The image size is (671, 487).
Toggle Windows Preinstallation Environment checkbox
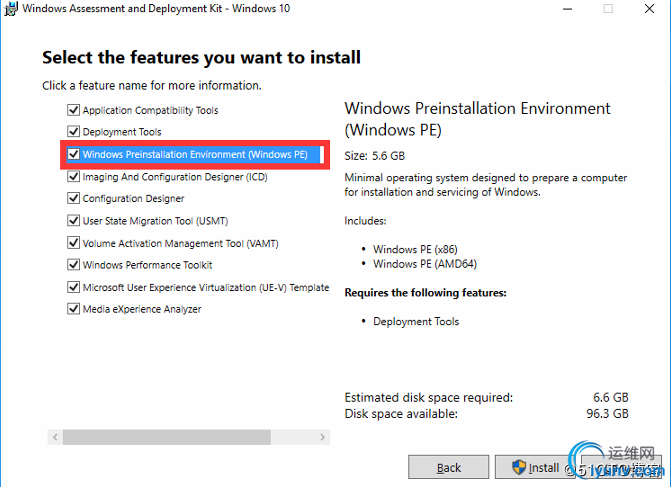tap(73, 155)
